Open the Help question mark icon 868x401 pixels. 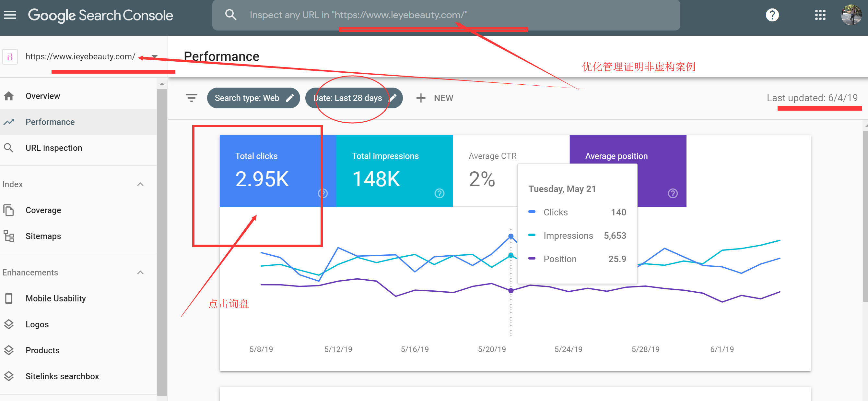pos(772,15)
